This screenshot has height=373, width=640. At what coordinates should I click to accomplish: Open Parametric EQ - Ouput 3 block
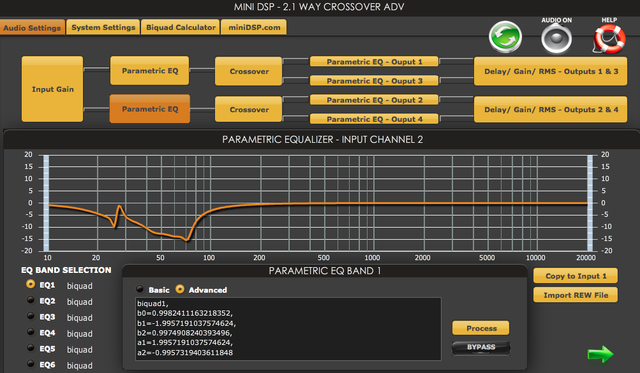[x=374, y=81]
